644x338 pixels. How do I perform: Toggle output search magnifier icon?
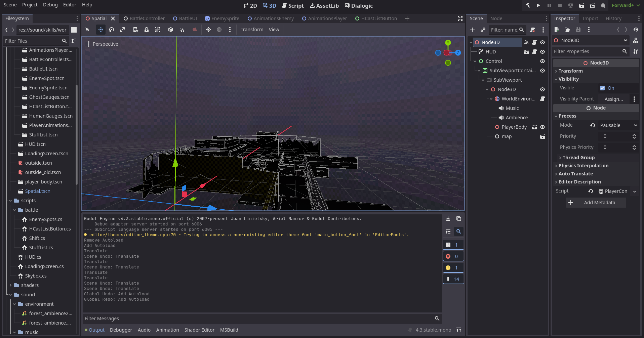[458, 231]
